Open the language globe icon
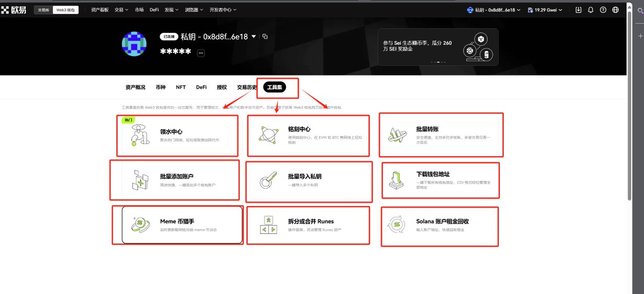This screenshot has width=644, height=294. (616, 10)
